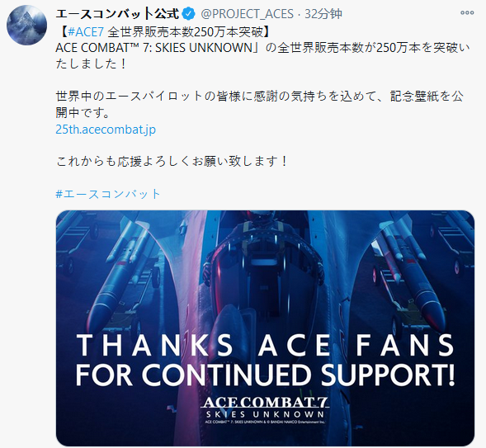Click the THANKS ACE FANS headline text
Viewport: 486px width, 448px height.
265,345
